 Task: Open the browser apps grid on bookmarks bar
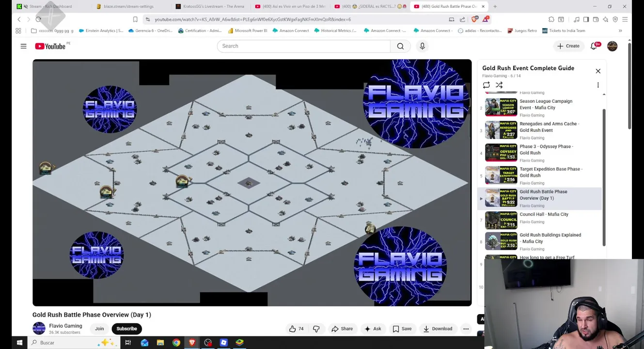(18, 31)
